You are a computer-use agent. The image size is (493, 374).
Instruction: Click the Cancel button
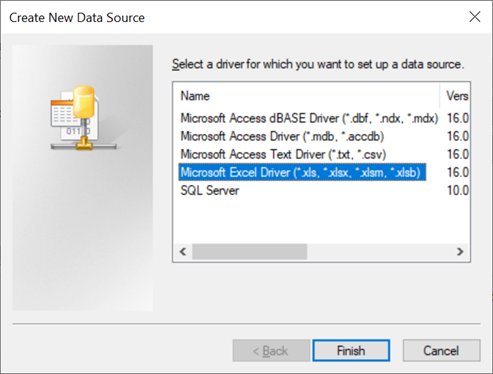coord(441,351)
